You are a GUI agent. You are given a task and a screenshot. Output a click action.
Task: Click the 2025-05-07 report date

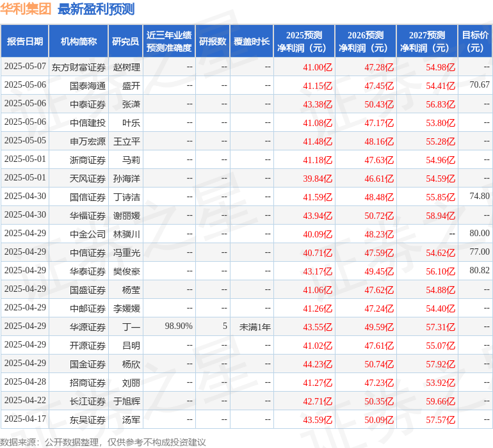click(25, 66)
